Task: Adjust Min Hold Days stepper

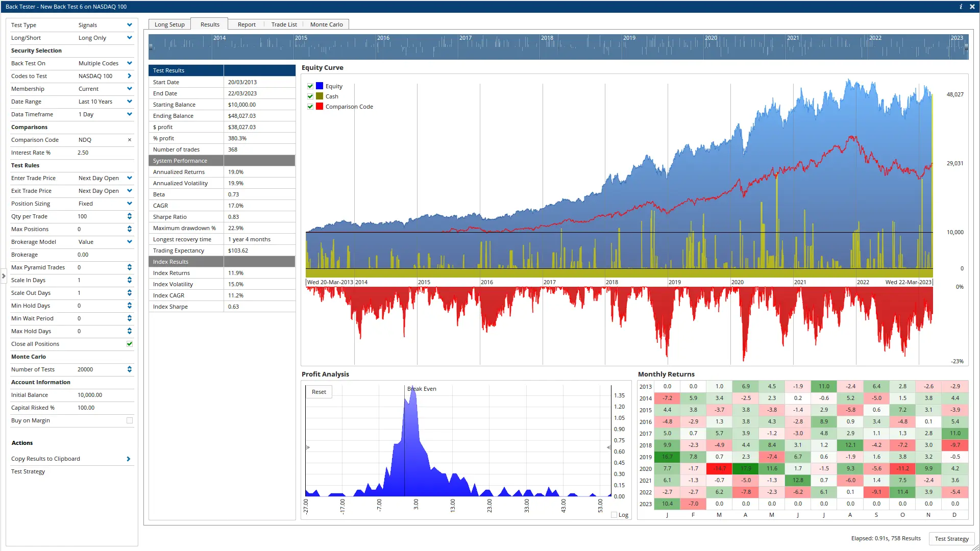Action: (x=130, y=306)
